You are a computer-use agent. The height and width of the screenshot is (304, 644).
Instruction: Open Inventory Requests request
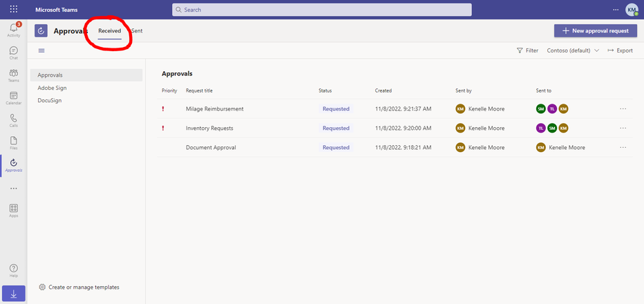pos(209,129)
